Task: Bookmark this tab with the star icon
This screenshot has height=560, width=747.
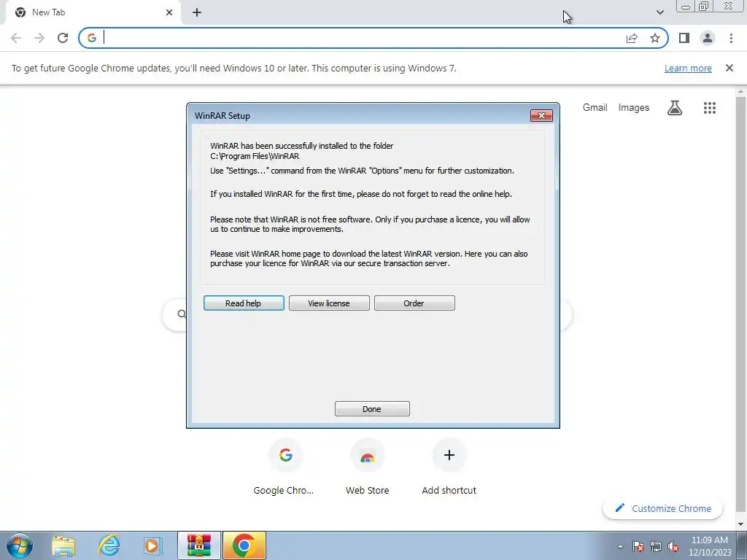Action: [x=655, y=38]
